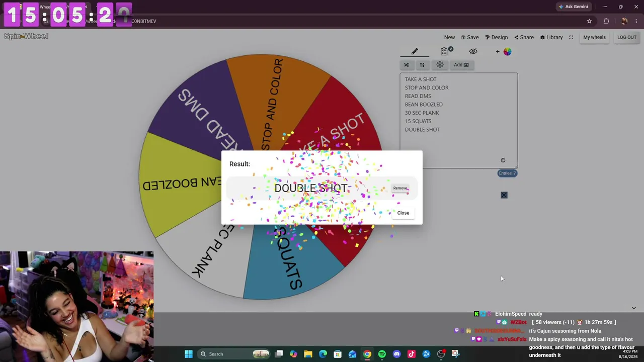The image size is (644, 362).
Task: Launch Copilot from the taskbar
Action: pyautogui.click(x=293, y=354)
